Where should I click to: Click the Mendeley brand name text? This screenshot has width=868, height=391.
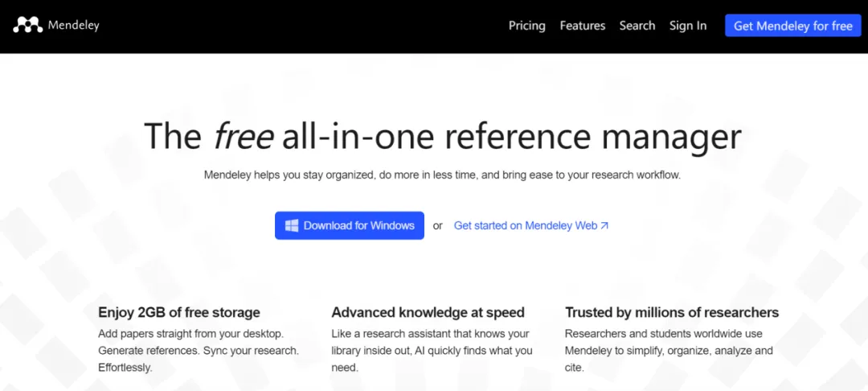(x=74, y=25)
